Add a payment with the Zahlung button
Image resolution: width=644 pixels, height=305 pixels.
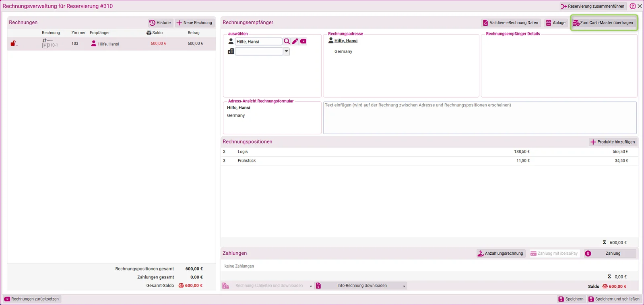tap(610, 254)
